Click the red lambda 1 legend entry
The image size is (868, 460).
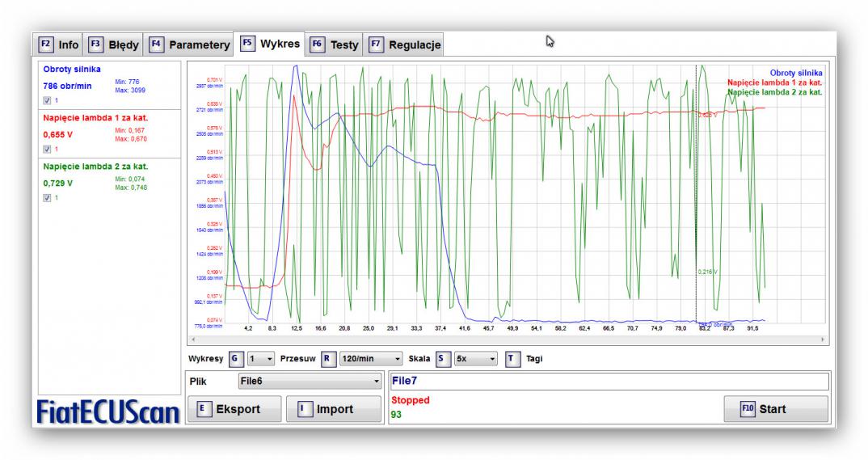775,82
